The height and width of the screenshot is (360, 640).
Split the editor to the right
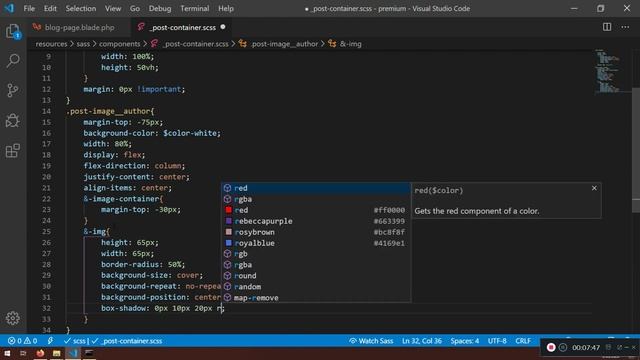(x=607, y=27)
